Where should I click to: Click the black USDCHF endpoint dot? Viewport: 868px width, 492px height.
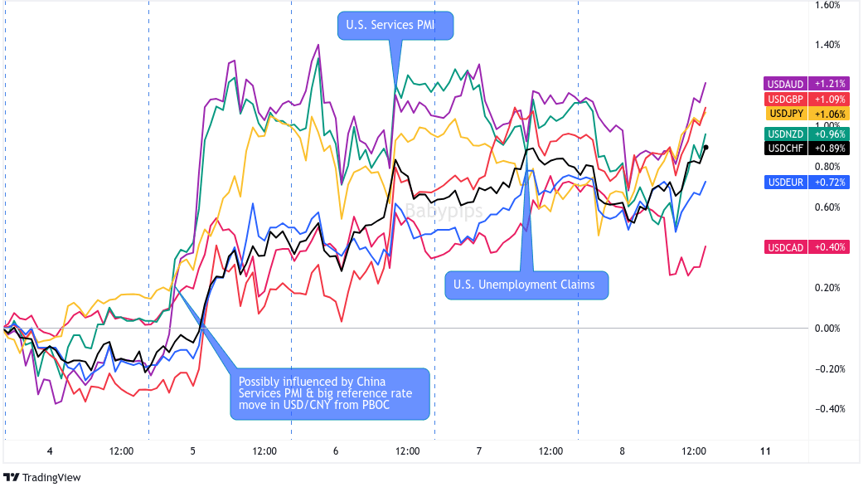point(706,148)
